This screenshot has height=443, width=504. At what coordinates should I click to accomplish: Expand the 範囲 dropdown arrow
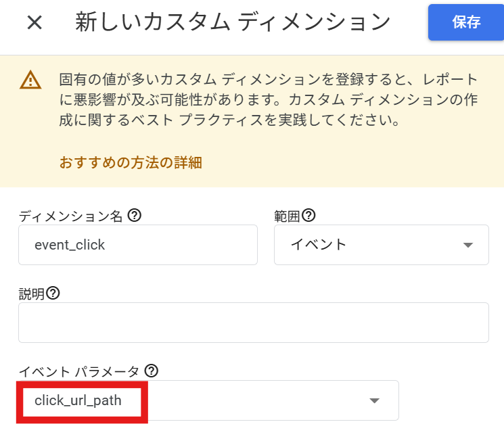pos(468,245)
